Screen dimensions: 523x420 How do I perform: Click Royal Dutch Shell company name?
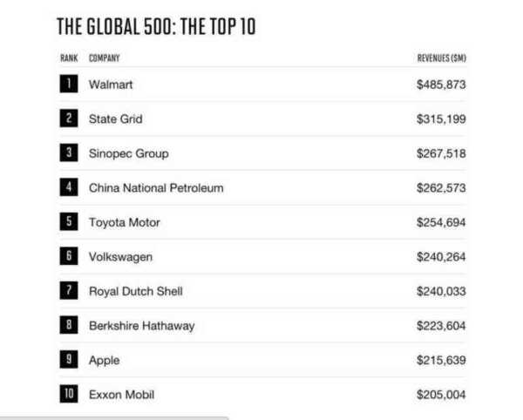click(x=135, y=291)
